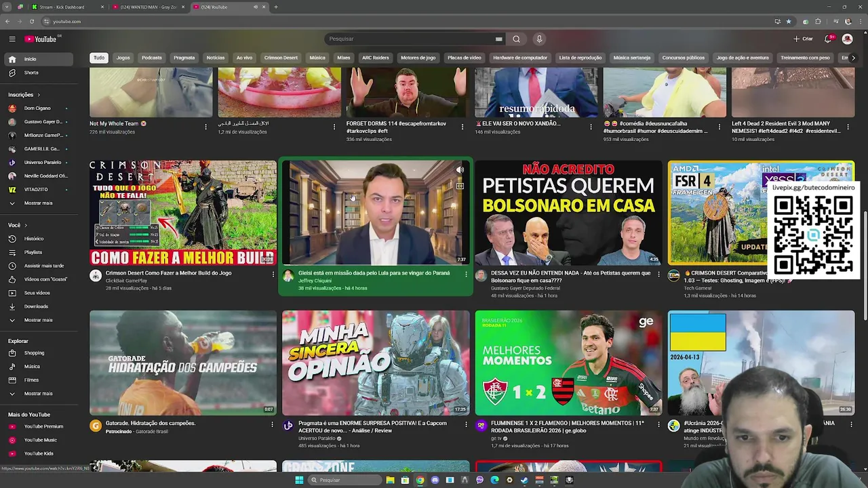
Task: Open Downloads in sidebar
Action: click(38, 306)
